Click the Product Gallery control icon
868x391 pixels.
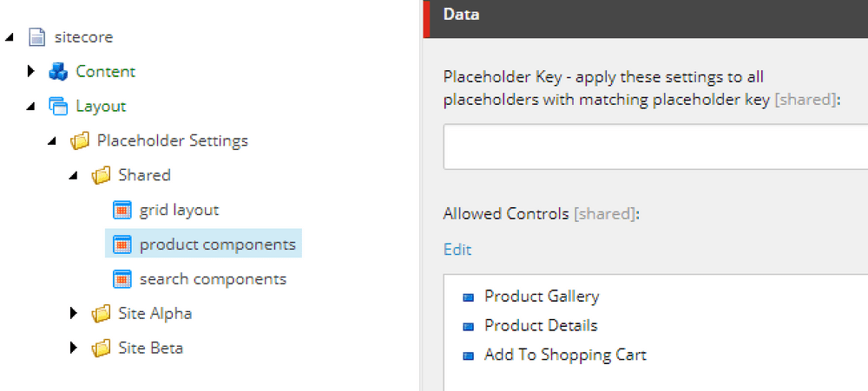(469, 297)
